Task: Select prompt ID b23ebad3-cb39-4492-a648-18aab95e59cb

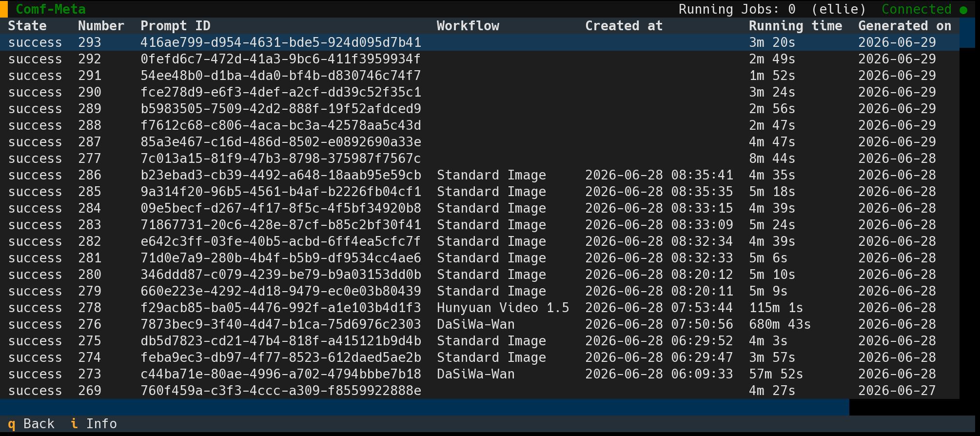Action: click(x=281, y=175)
